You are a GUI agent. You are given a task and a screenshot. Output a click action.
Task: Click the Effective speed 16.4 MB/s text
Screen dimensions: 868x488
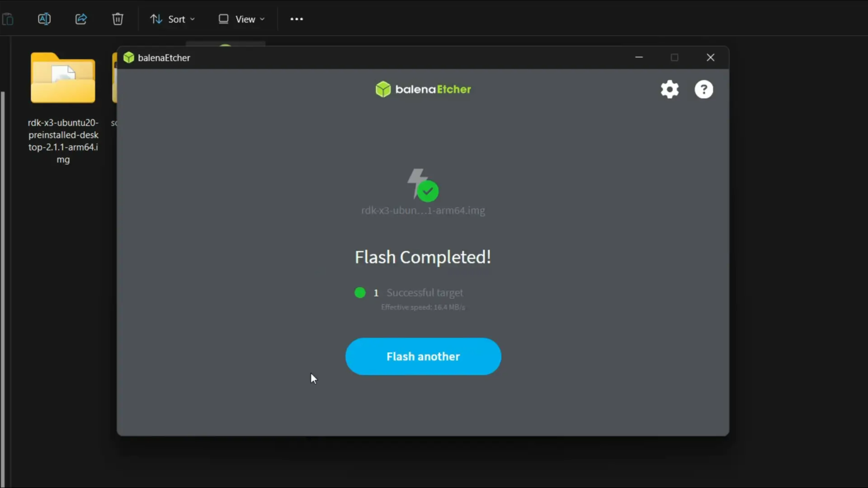423,307
